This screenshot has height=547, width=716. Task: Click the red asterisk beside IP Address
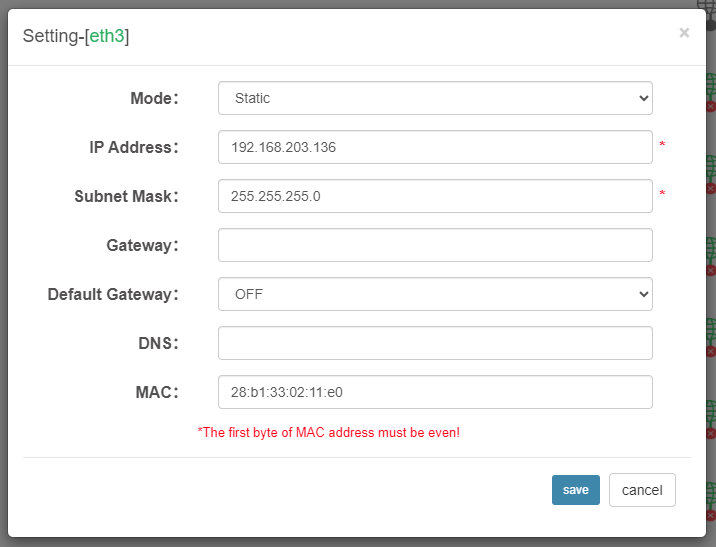point(662,146)
